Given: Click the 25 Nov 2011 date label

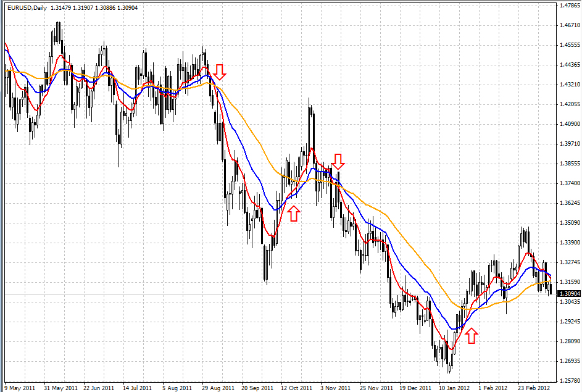Looking at the screenshot, I should (376, 388).
